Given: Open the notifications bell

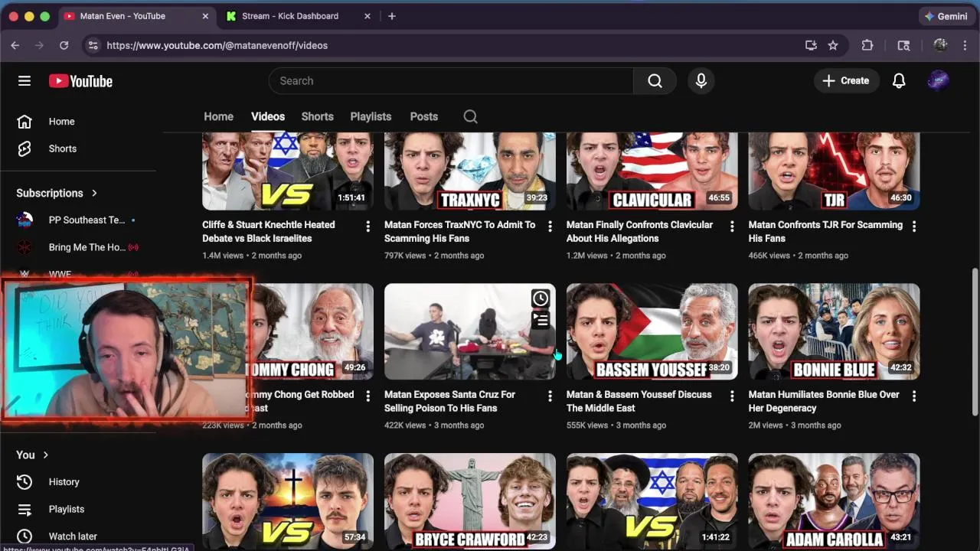Looking at the screenshot, I should (x=899, y=81).
